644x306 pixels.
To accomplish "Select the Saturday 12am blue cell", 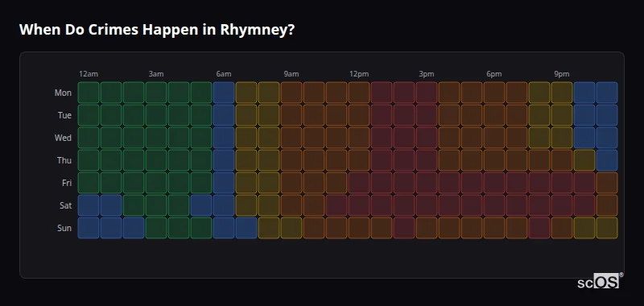I will pos(89,205).
